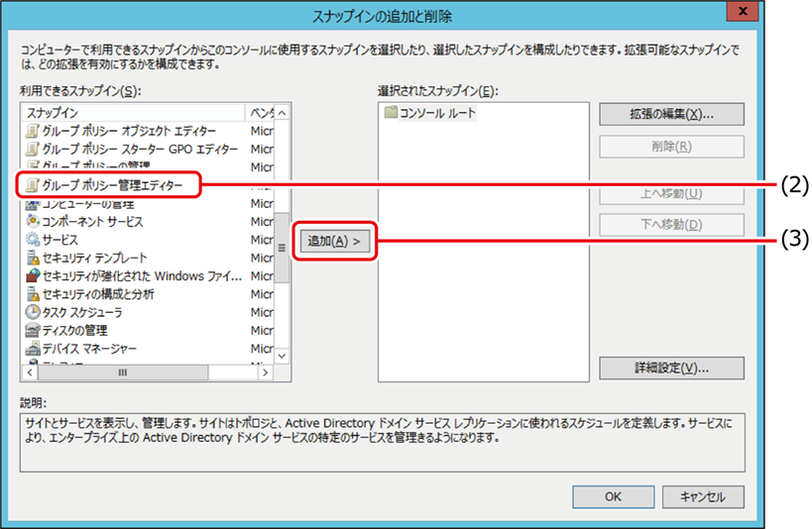Viewport: 812px width, 529px height.
Task: Open 拡張の編集(X)... dialog
Action: 671,114
